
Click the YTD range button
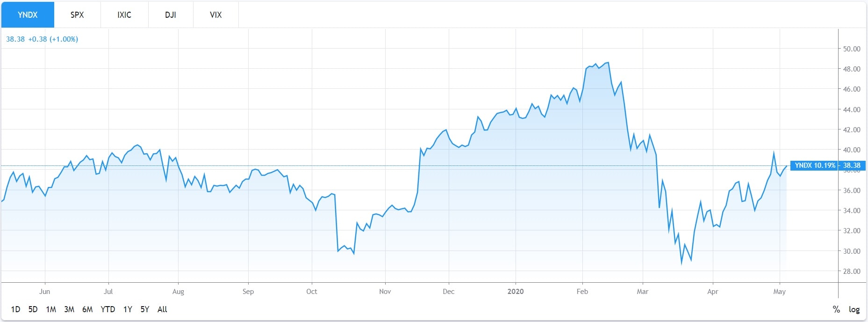[108, 309]
